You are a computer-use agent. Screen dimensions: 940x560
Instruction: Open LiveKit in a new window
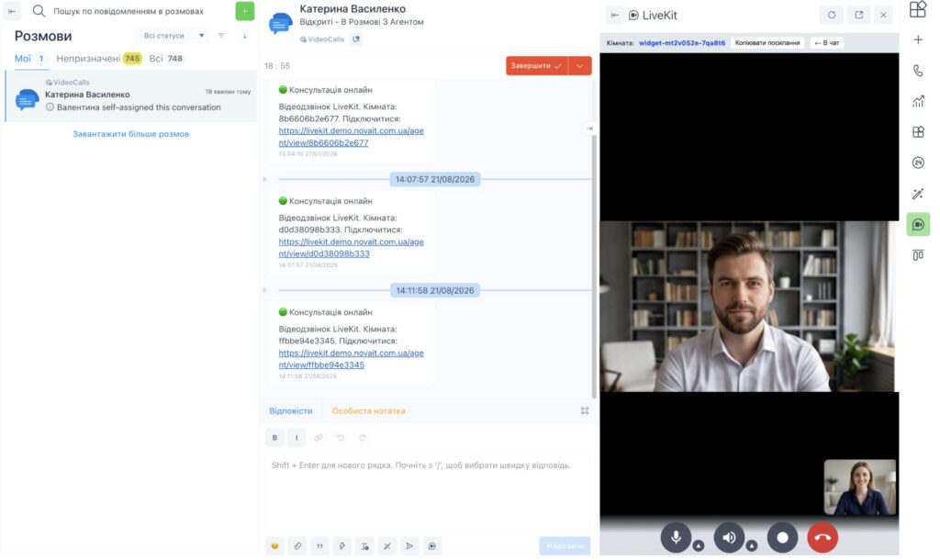pos(858,15)
